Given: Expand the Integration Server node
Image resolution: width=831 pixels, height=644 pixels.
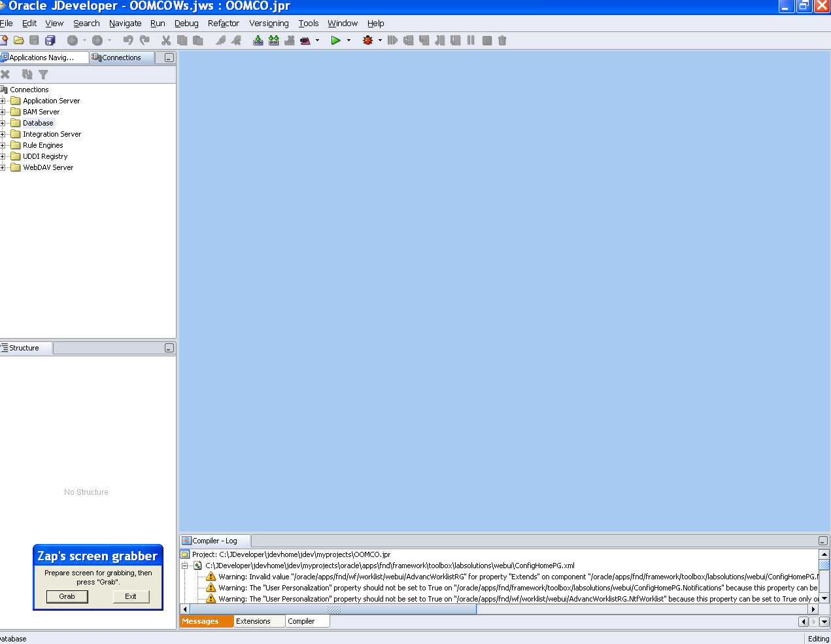Looking at the screenshot, I should click(3, 135).
